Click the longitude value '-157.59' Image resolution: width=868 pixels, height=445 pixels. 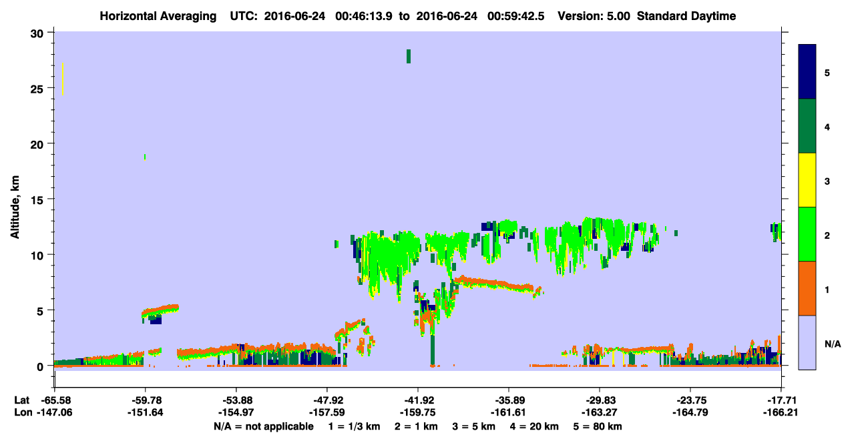[x=327, y=412]
